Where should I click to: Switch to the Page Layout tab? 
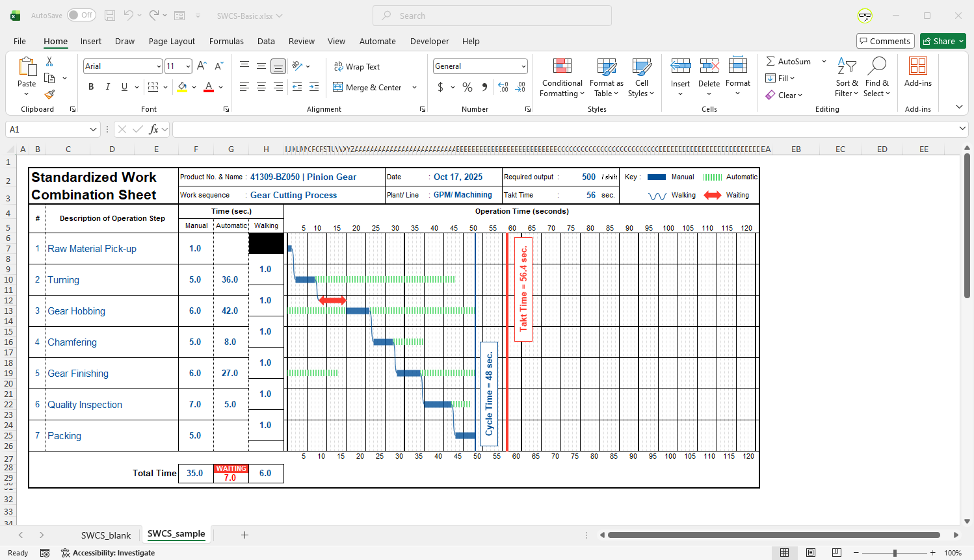tap(172, 41)
